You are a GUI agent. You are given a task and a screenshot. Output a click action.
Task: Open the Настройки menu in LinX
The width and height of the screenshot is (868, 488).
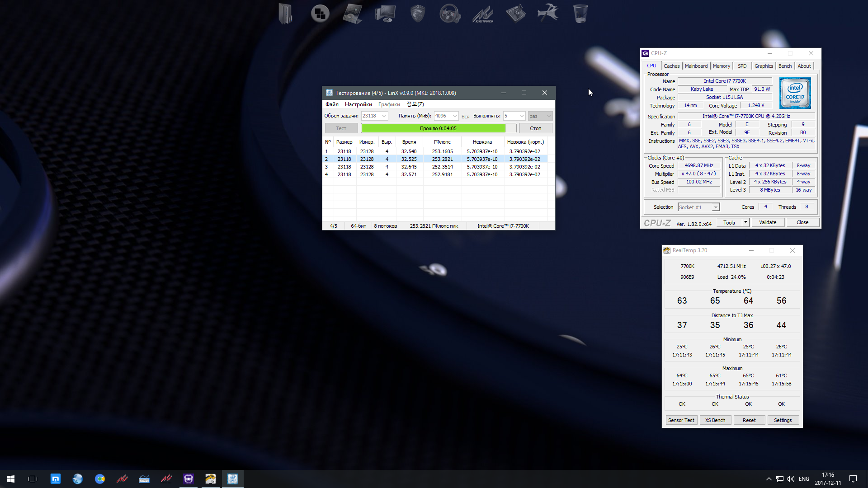(358, 104)
